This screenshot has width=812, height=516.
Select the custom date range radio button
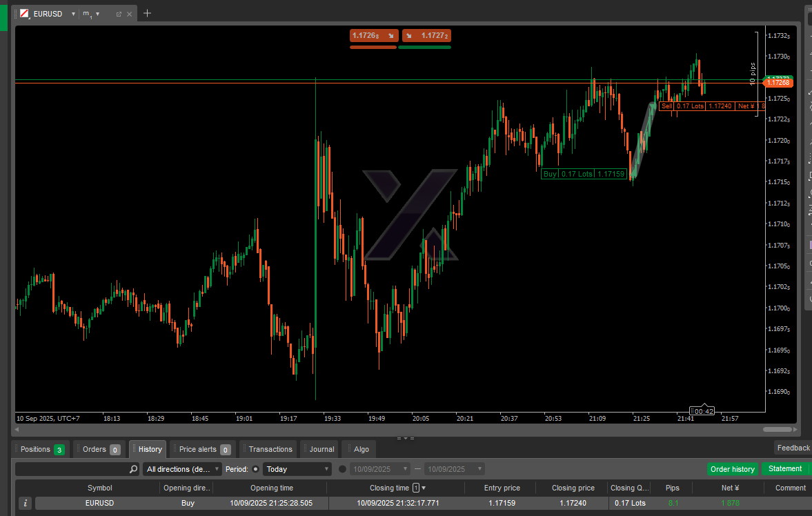343,469
